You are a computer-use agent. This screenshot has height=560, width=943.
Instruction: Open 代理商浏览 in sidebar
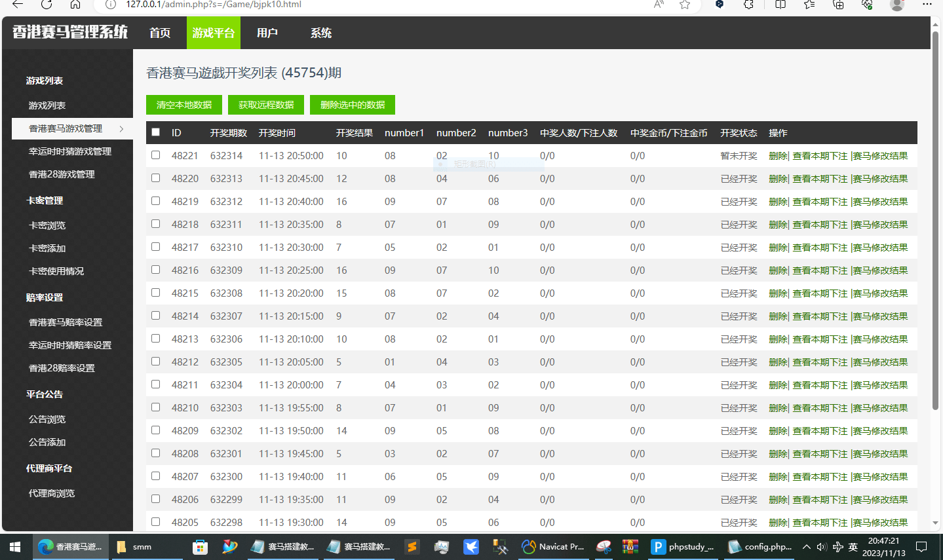pyautogui.click(x=52, y=493)
